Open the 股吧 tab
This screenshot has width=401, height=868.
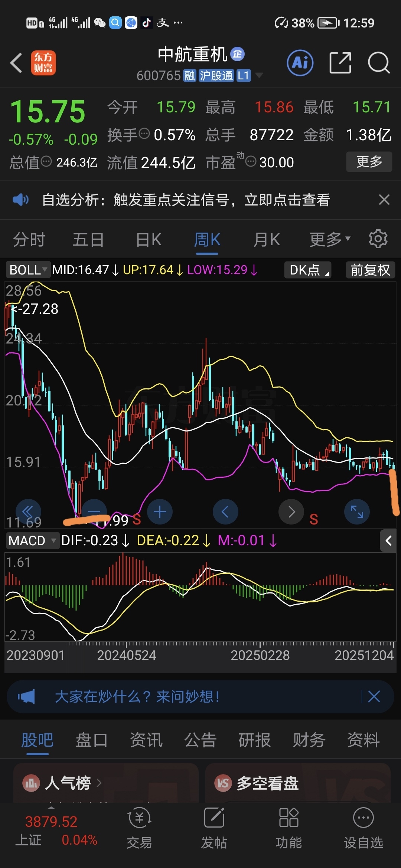point(37,740)
